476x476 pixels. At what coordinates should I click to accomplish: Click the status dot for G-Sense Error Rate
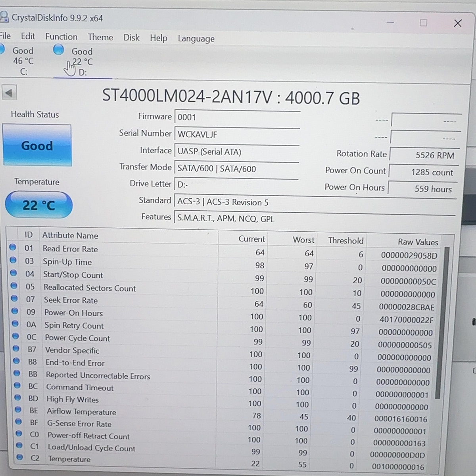pyautogui.click(x=18, y=421)
